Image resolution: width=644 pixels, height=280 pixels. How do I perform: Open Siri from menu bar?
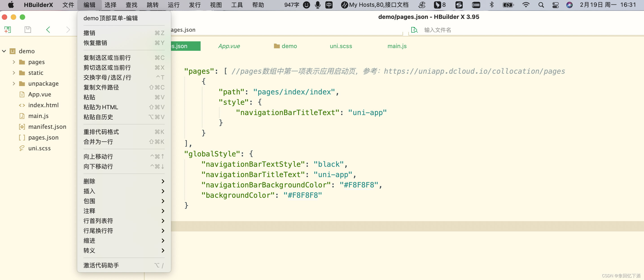point(569,5)
